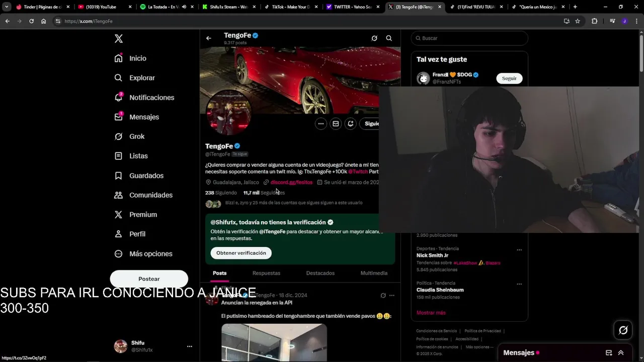
Task: Open Mensajes from the left sidebar
Action: [137, 117]
